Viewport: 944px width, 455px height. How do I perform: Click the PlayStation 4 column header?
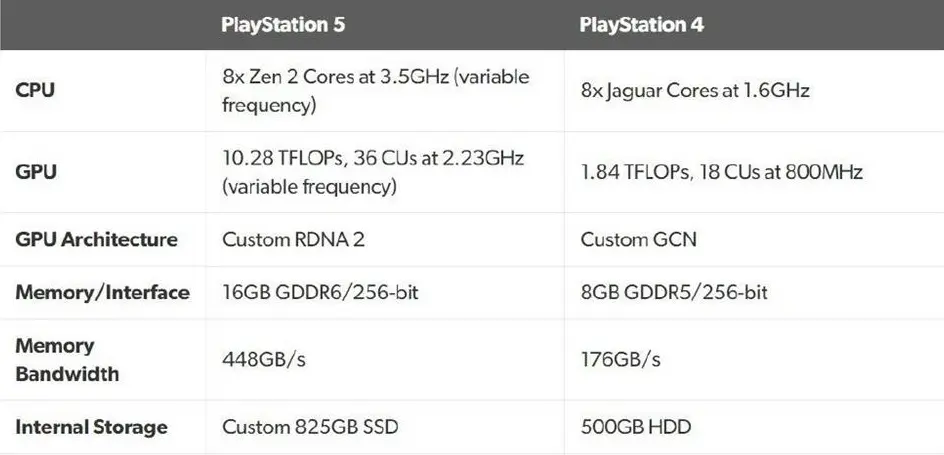point(642,25)
